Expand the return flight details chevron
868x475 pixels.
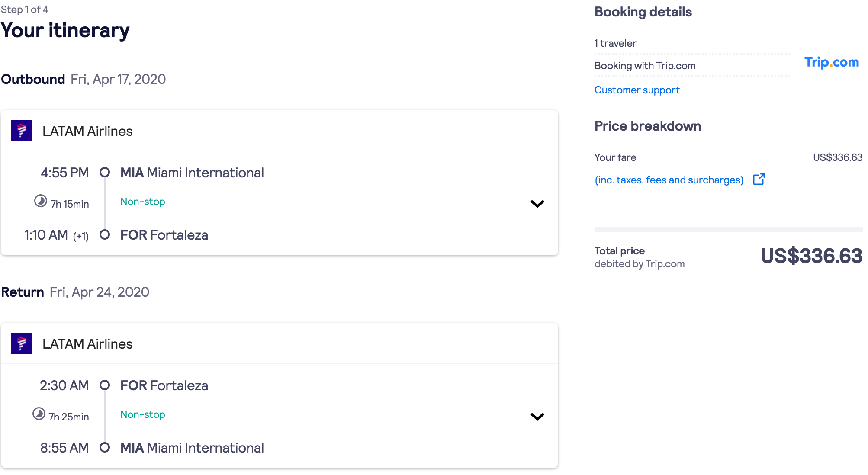pos(537,417)
